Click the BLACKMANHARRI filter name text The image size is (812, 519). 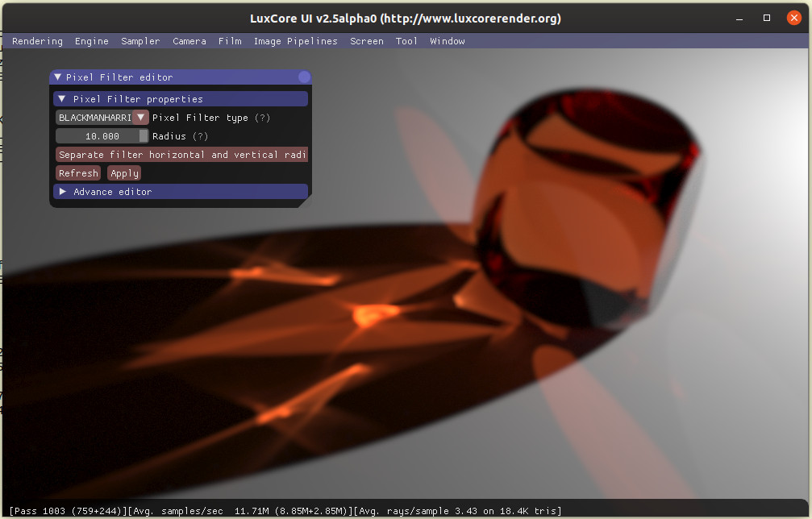pos(95,118)
